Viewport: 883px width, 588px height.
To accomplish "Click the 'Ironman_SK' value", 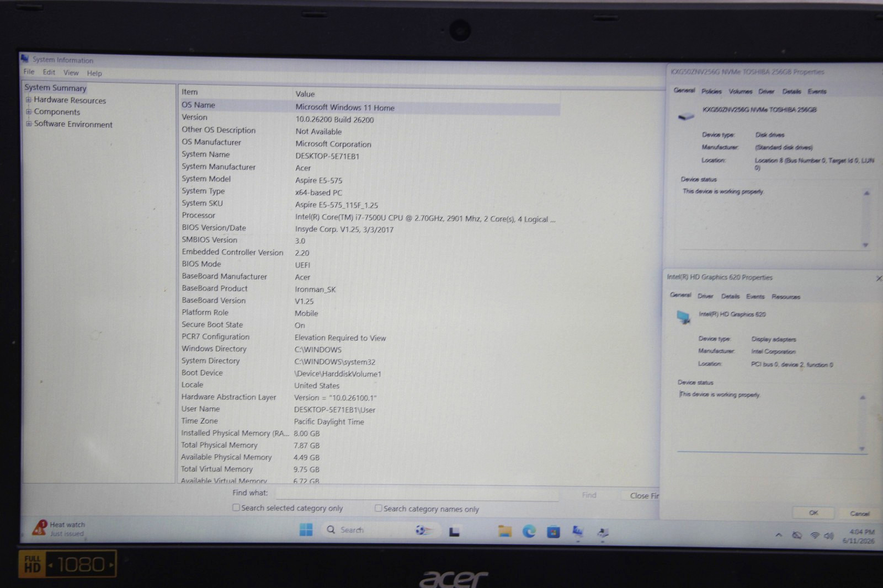I will tap(315, 289).
